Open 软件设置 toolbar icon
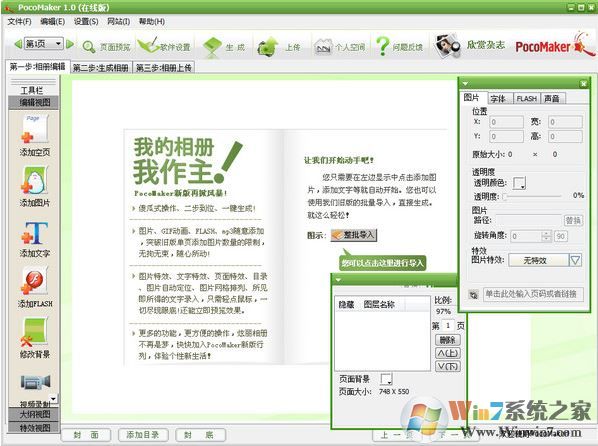 [148, 45]
